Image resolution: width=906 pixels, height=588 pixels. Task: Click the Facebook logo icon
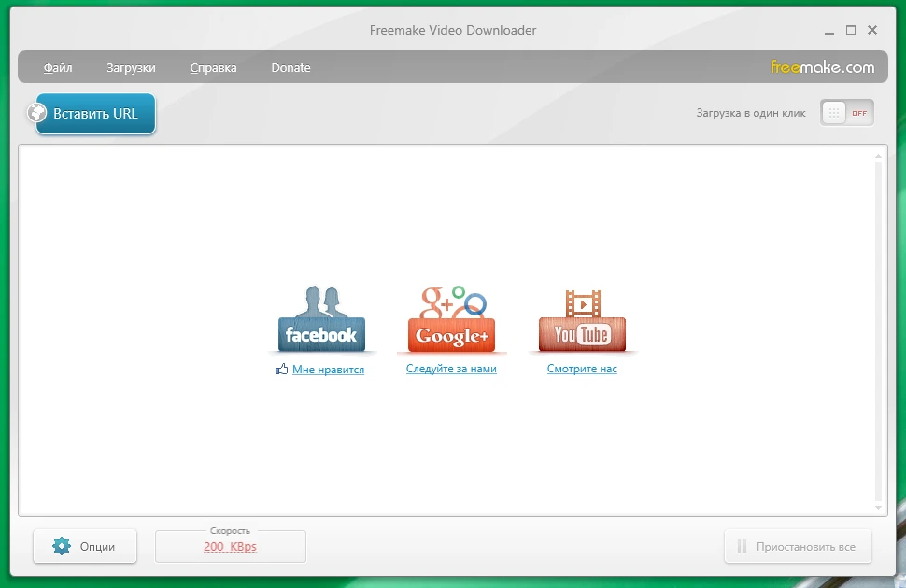(x=321, y=319)
